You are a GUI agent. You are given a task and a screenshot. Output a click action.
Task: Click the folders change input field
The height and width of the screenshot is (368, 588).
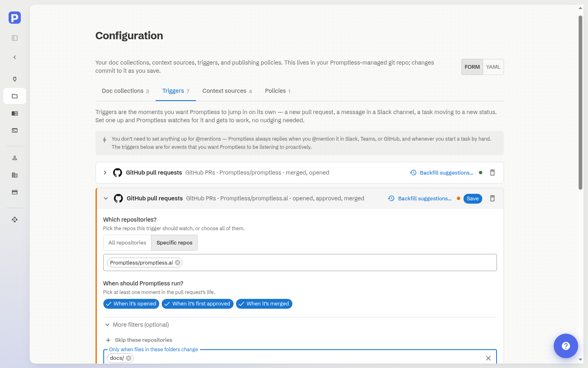(300, 357)
